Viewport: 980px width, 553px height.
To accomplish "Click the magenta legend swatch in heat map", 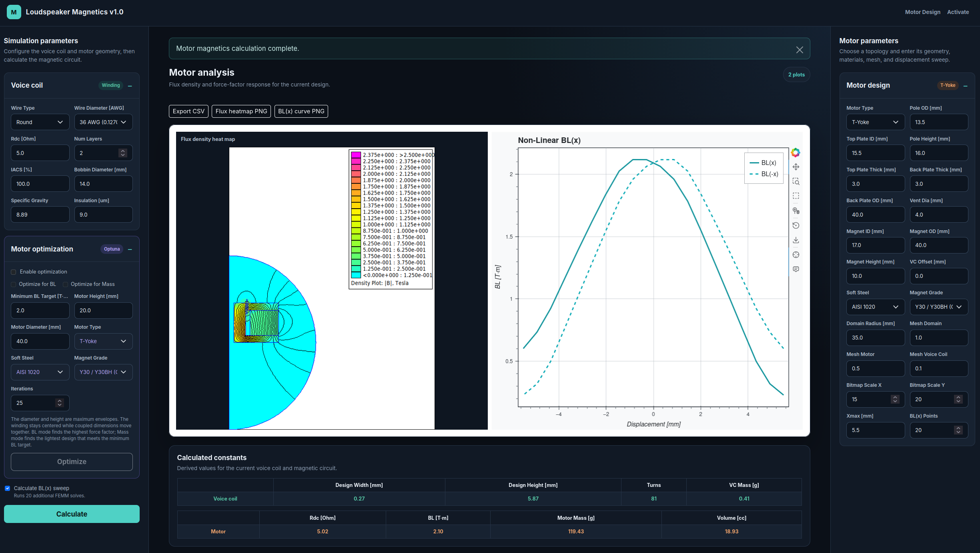I will click(356, 155).
